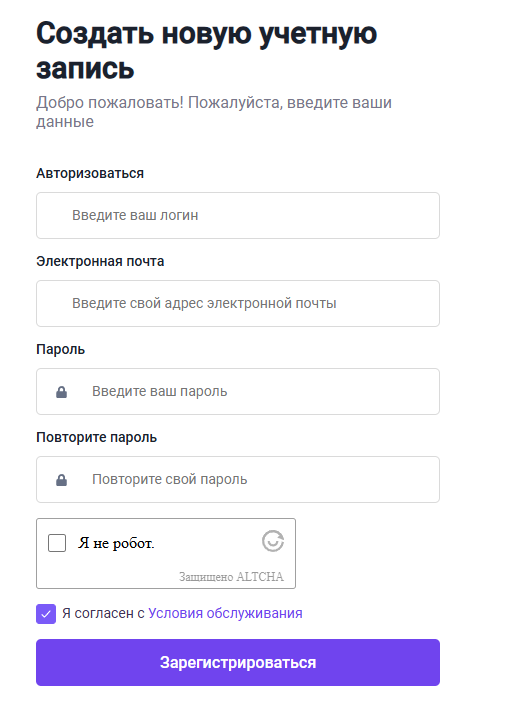The width and height of the screenshot is (512, 710).
Task: Focus the "Введите ваш логин" input field
Action: click(238, 216)
